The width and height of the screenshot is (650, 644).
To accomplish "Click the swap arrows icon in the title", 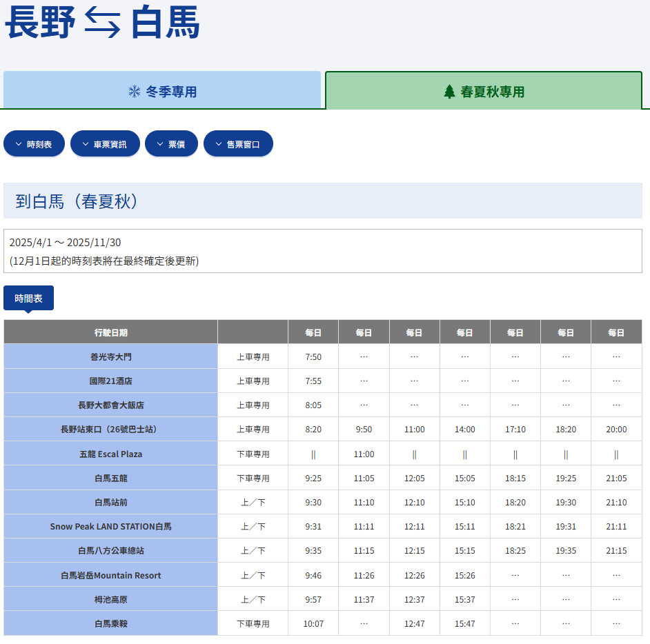I will pyautogui.click(x=102, y=24).
